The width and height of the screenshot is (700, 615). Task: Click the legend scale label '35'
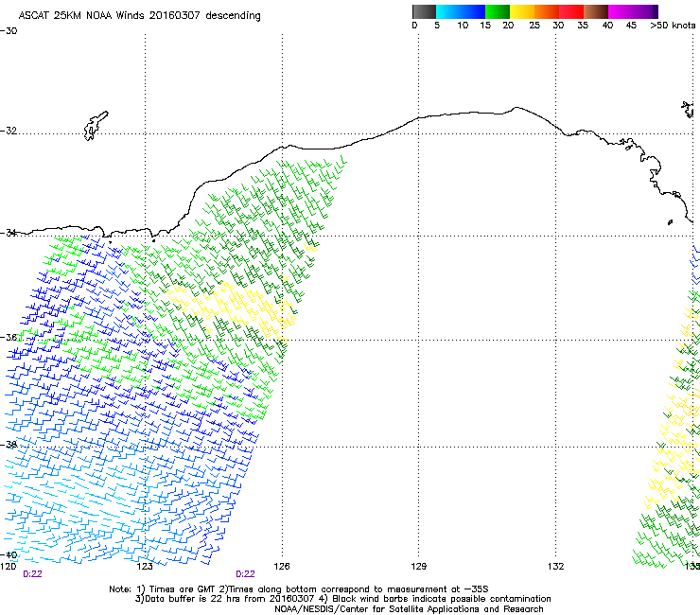[x=583, y=26]
